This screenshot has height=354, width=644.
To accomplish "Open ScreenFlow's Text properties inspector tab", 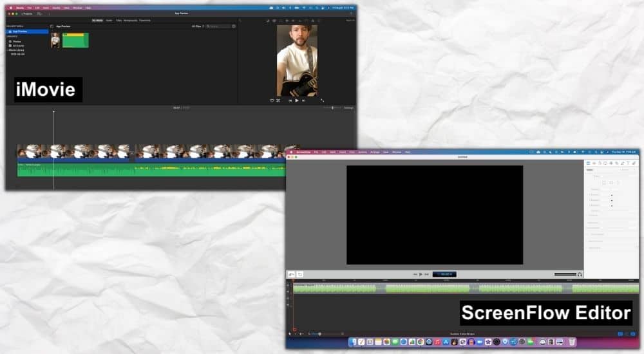I will tap(628, 163).
